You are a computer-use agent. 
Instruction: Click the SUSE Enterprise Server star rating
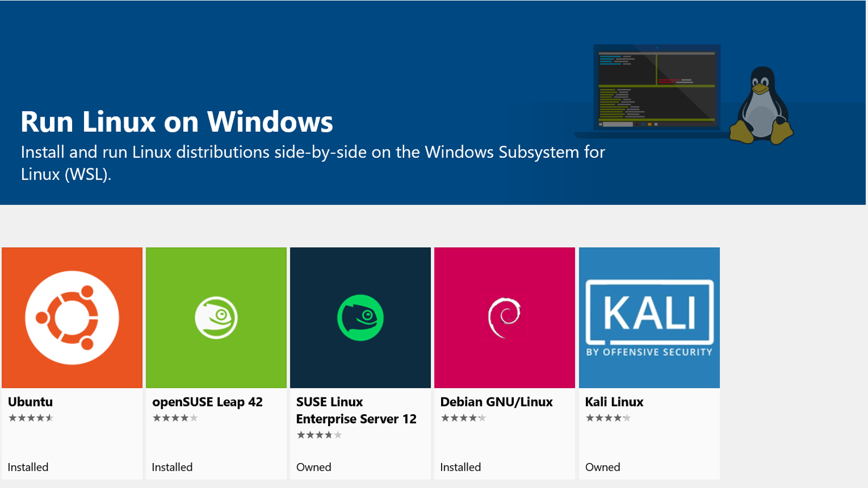pyautogui.click(x=320, y=435)
